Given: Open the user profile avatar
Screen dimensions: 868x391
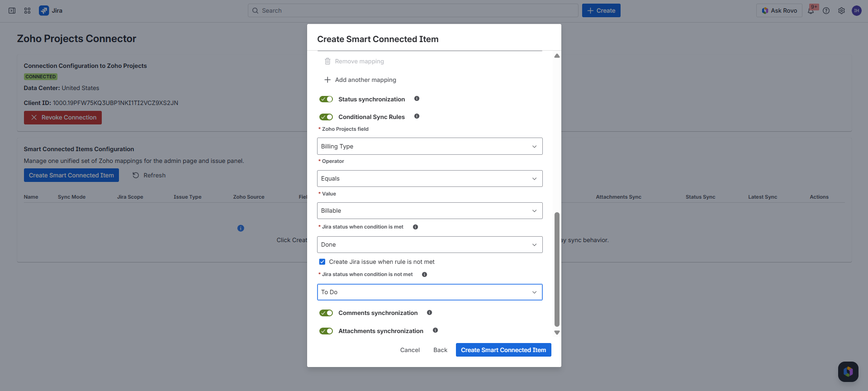Looking at the screenshot, I should point(856,10).
